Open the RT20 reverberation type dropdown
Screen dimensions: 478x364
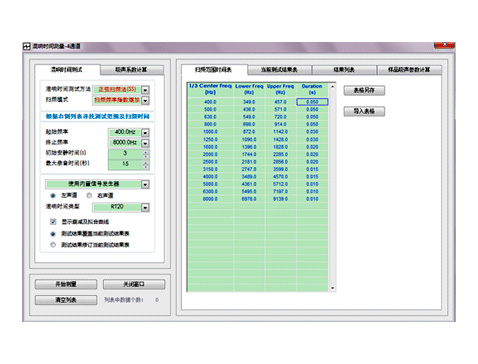point(145,207)
